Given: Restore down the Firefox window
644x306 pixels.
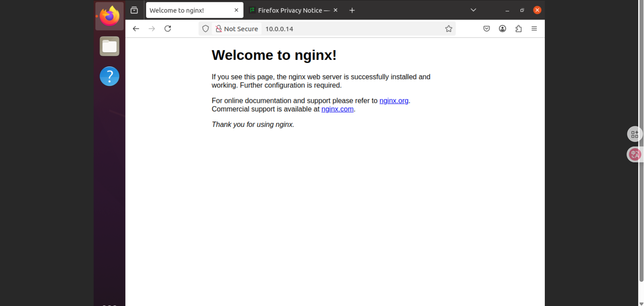Looking at the screenshot, I should [522, 10].
